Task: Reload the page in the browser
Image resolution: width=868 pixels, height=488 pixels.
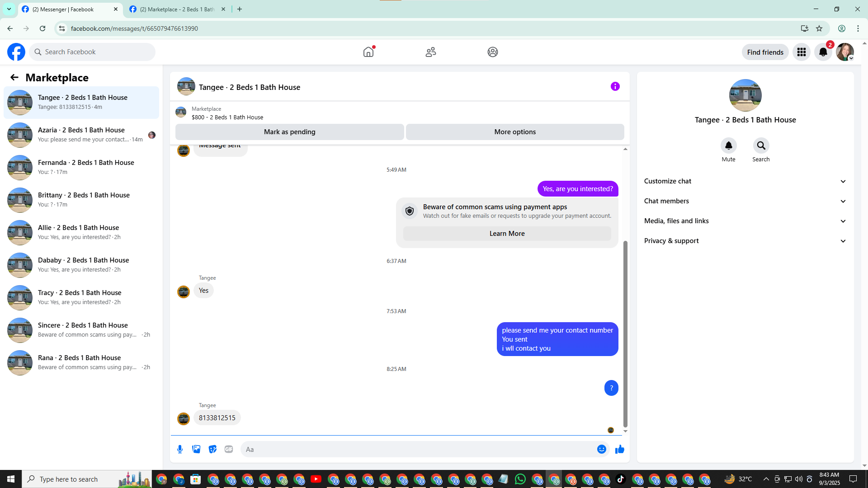Action: pos(42,28)
